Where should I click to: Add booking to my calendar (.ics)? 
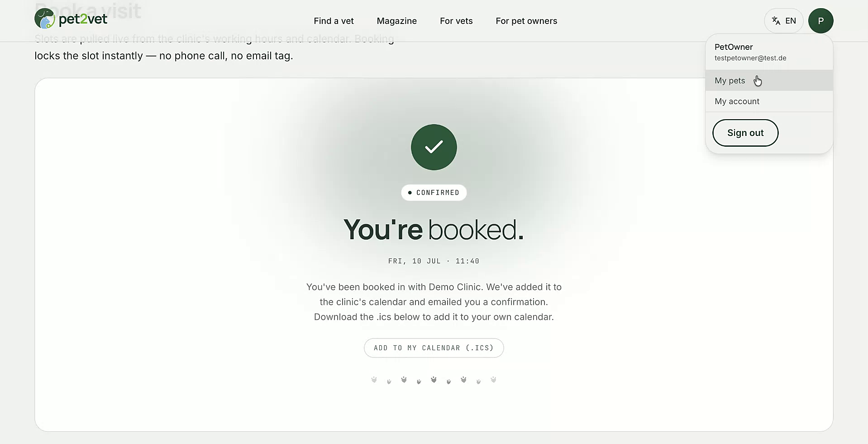coord(434,348)
